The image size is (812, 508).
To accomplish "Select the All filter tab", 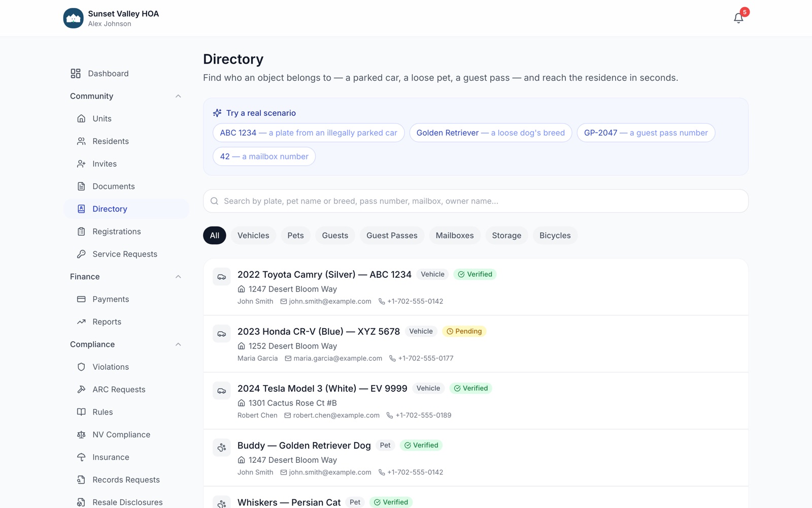I will pos(215,235).
